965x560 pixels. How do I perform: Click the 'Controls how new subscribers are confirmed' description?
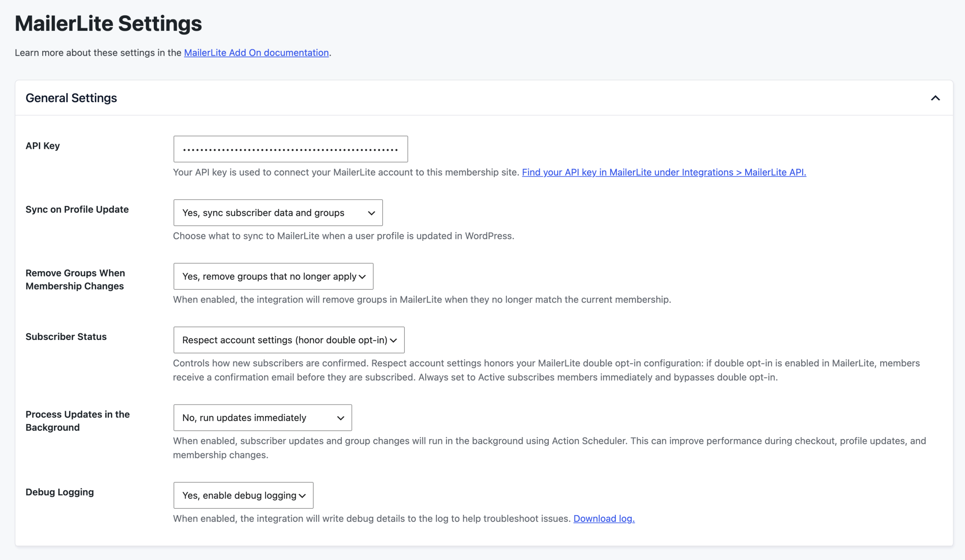click(547, 370)
